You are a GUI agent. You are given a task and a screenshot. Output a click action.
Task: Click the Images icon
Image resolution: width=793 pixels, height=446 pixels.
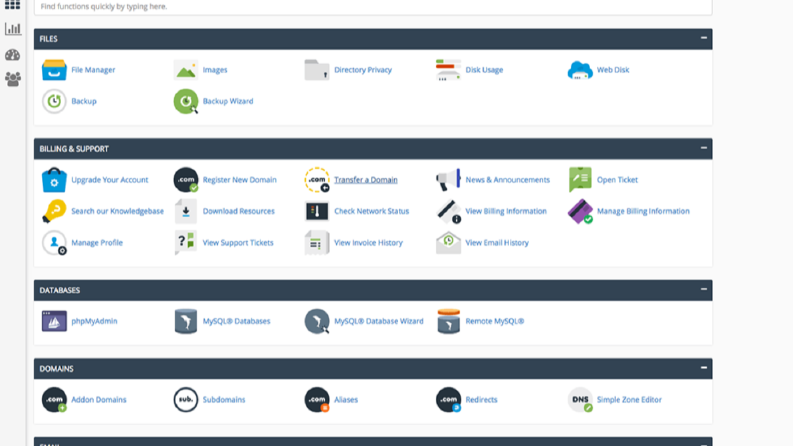tap(186, 70)
